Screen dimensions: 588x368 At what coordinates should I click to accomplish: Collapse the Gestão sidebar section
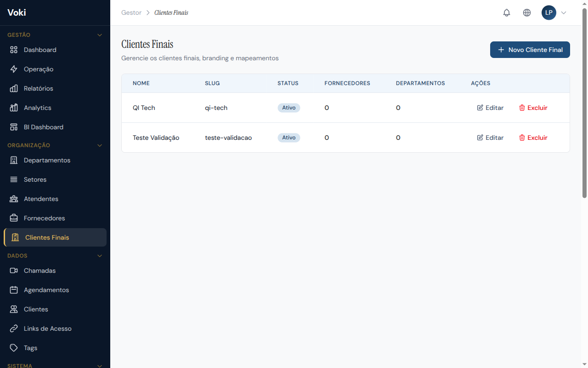[100, 35]
